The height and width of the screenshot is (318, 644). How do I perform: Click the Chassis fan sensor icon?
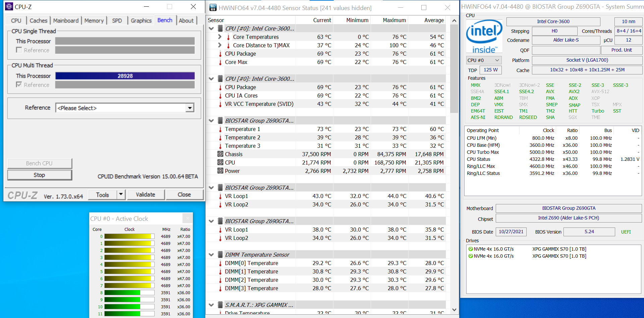[220, 154]
